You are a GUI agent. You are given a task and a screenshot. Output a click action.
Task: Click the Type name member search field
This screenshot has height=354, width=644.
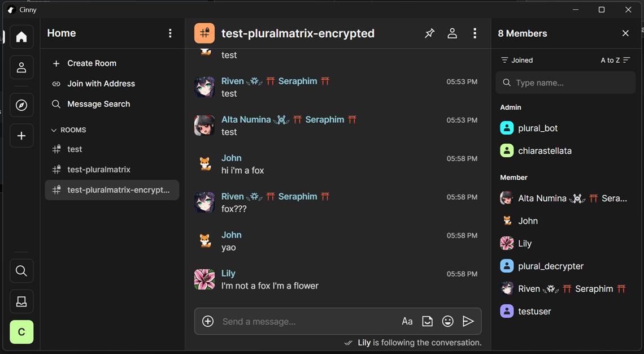click(565, 83)
